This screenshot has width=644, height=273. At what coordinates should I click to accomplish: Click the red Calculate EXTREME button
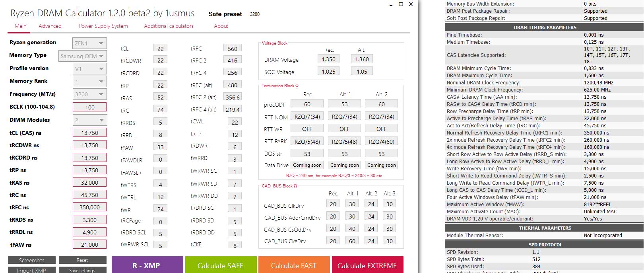coord(367,265)
